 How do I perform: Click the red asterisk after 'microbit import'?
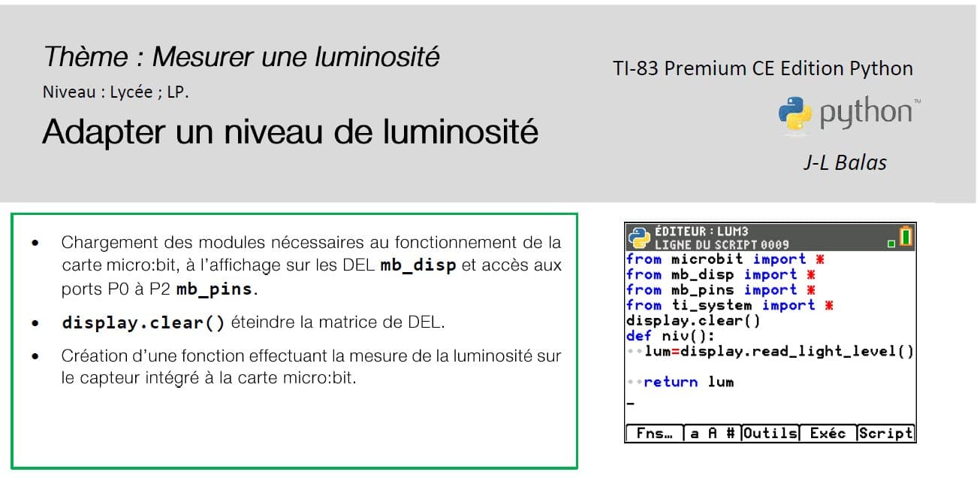pos(820,259)
